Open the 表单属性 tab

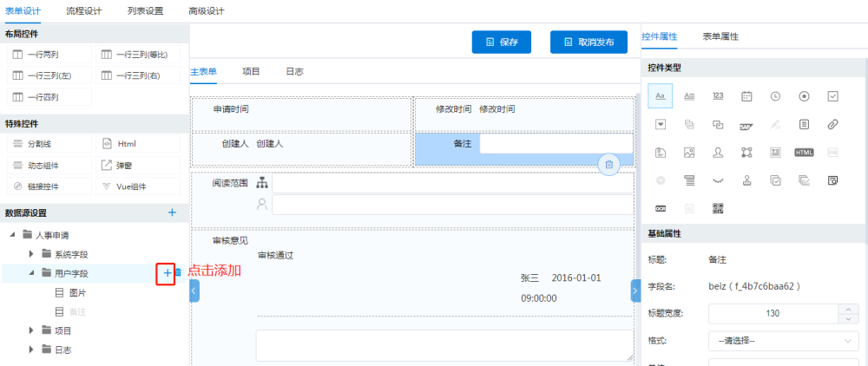click(x=720, y=36)
